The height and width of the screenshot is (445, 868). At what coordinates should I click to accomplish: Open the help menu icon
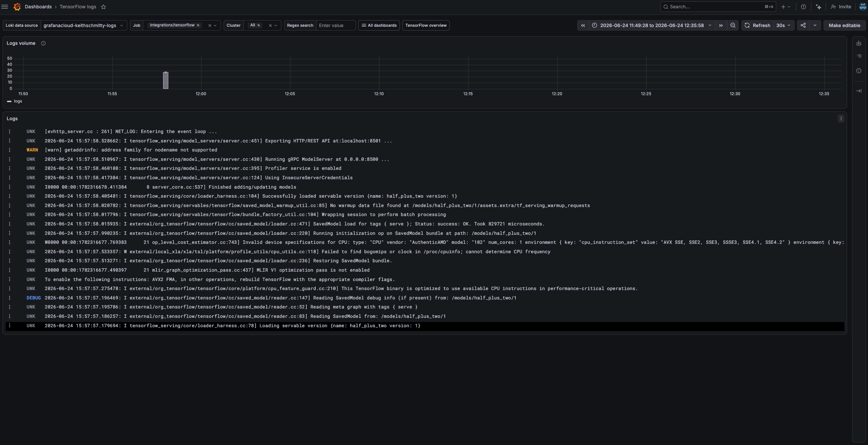coord(803,7)
